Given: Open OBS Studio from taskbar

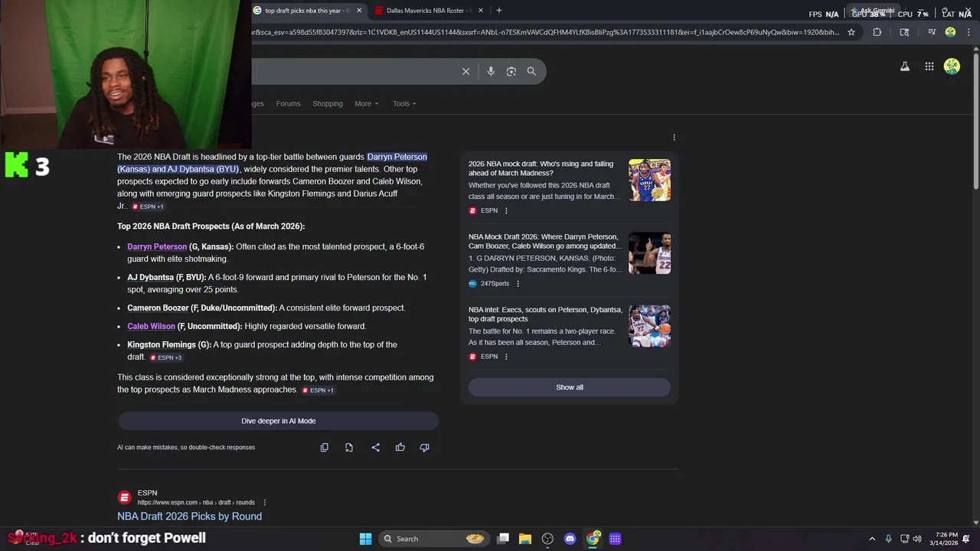Looking at the screenshot, I should click(547, 539).
